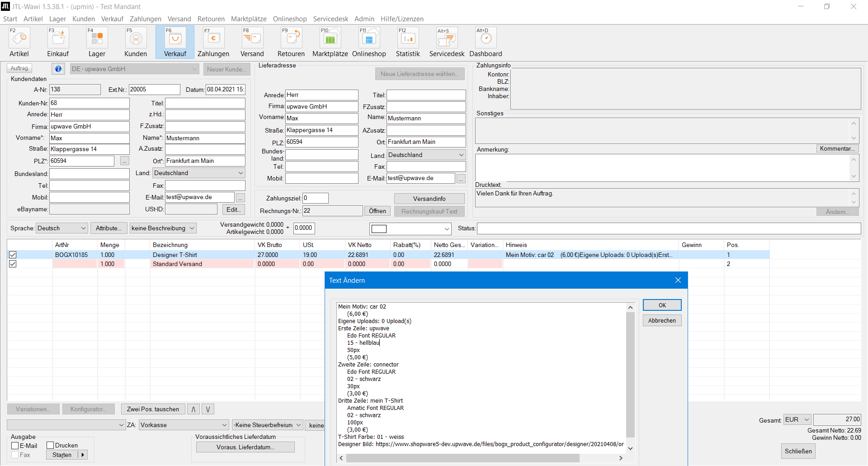The width and height of the screenshot is (868, 466).
Task: Open the Versand toolbar icon
Action: pos(252,42)
